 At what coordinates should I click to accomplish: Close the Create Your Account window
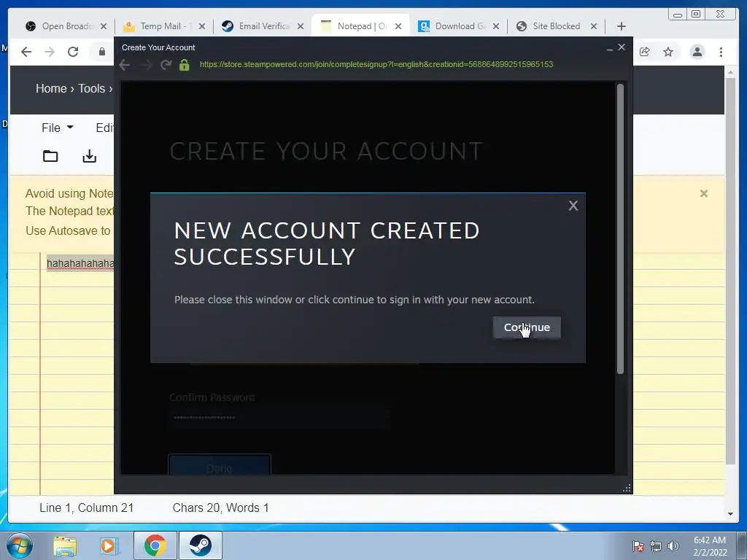click(x=622, y=47)
